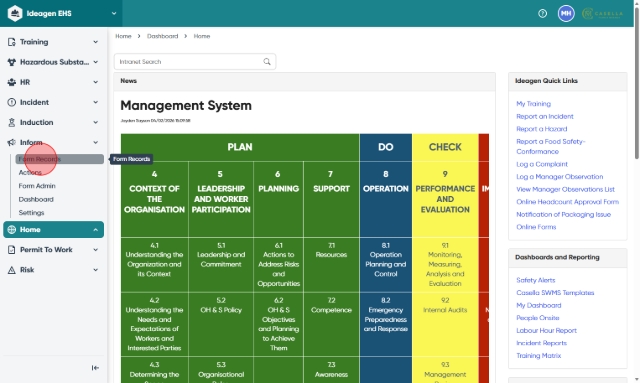Screen dimensions: 640x383
Task: Click the 9.2 Internal Audits cell
Action: tap(445, 324)
